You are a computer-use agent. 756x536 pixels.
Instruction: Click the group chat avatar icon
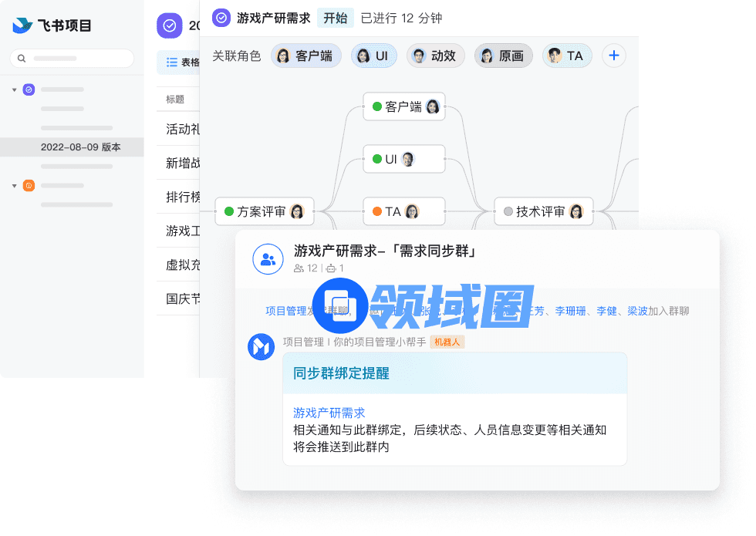pos(268,259)
